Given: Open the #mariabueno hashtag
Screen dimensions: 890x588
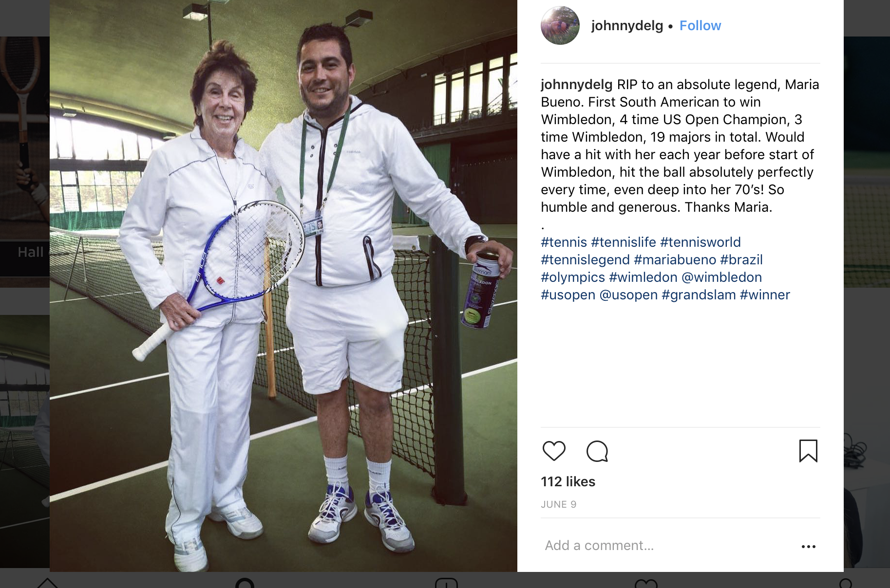Looking at the screenshot, I should coord(675,260).
